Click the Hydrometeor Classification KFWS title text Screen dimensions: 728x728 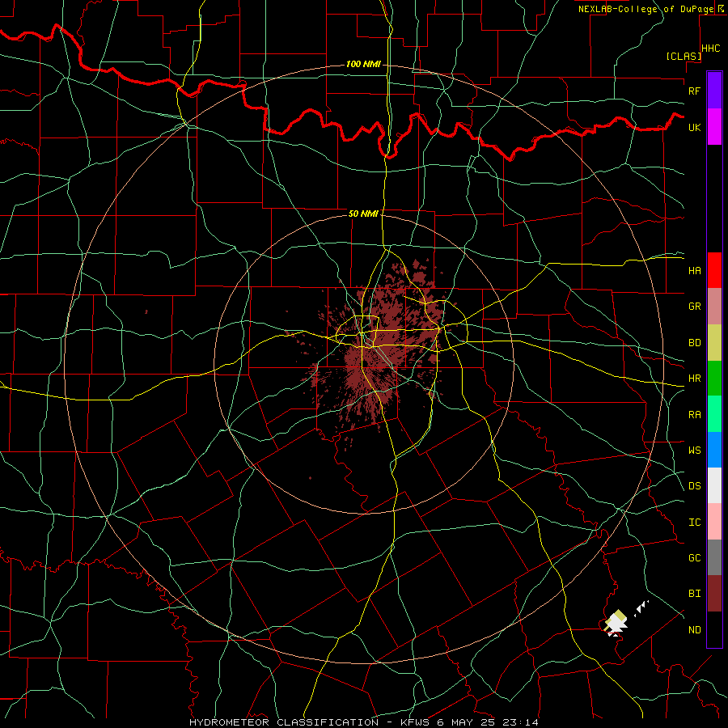tap(363, 722)
